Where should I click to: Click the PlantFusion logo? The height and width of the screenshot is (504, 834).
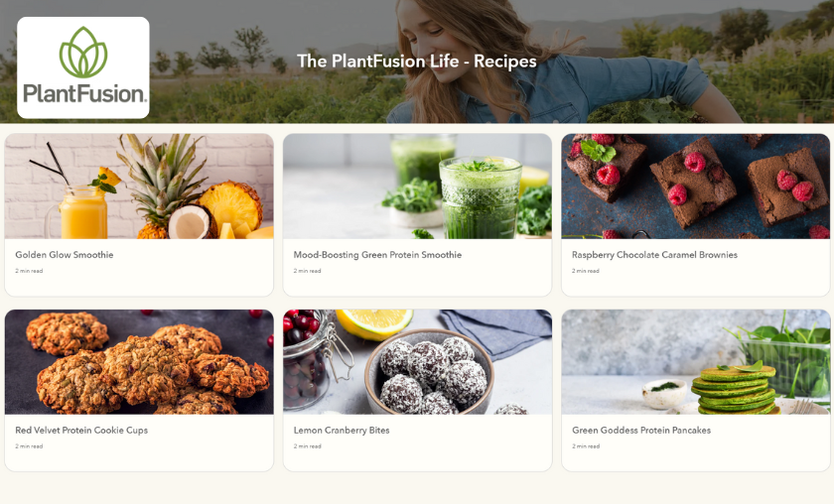tap(83, 67)
